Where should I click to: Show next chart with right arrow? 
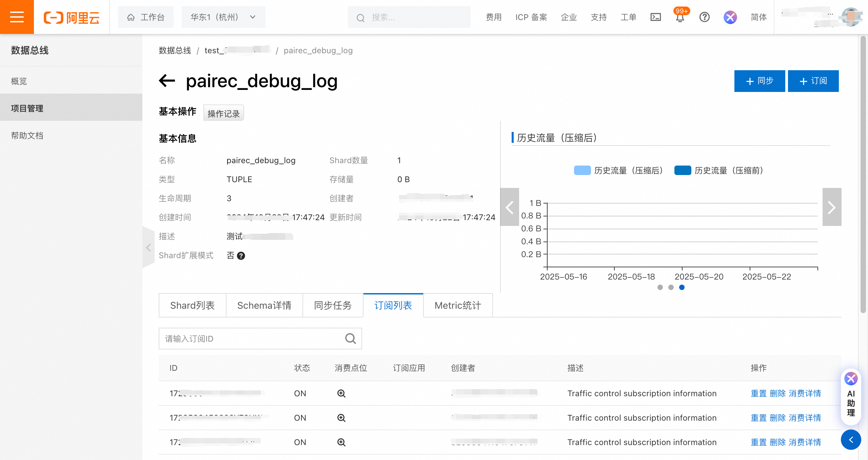coord(831,207)
